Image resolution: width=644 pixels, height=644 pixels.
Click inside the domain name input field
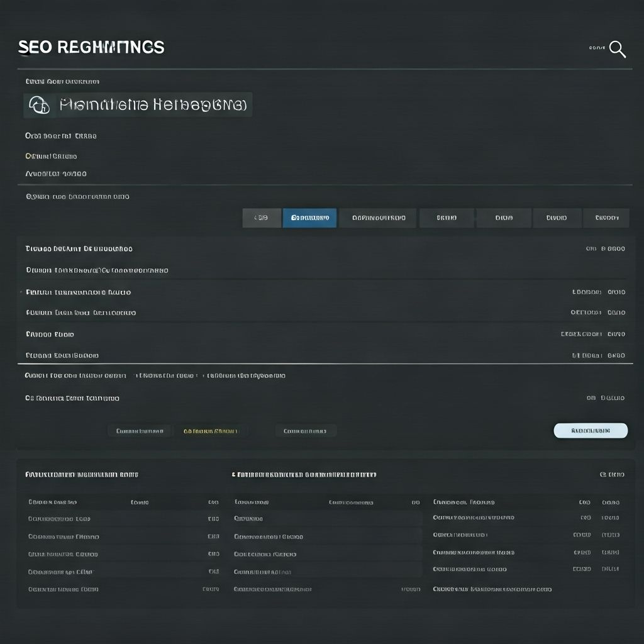pyautogui.click(x=151, y=105)
